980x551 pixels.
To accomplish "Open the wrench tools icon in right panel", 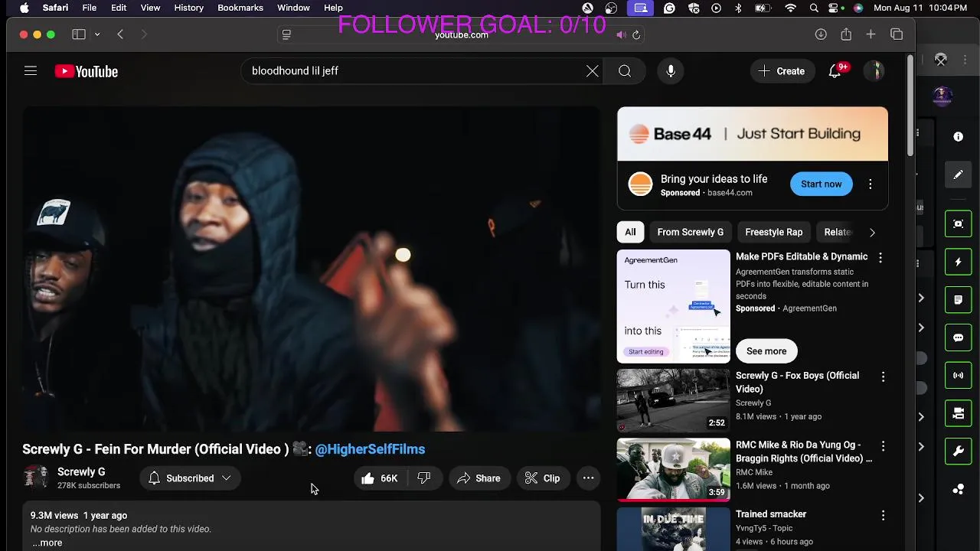I will (x=959, y=452).
